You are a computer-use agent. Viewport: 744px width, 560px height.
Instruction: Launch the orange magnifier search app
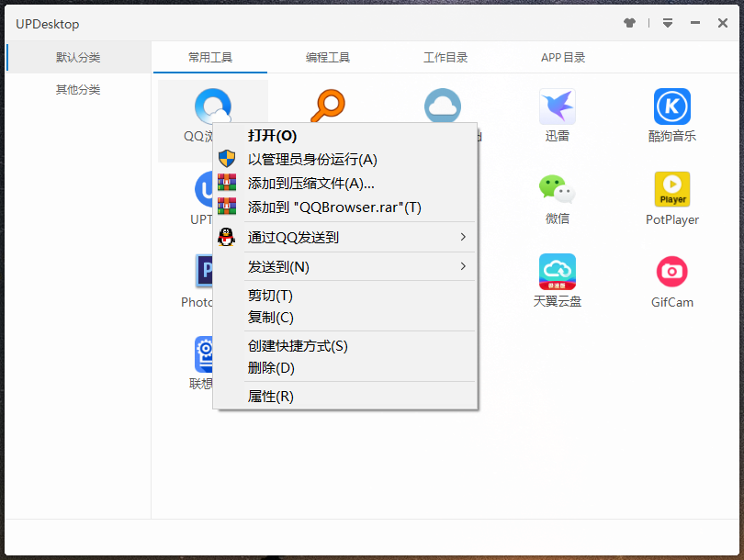328,106
